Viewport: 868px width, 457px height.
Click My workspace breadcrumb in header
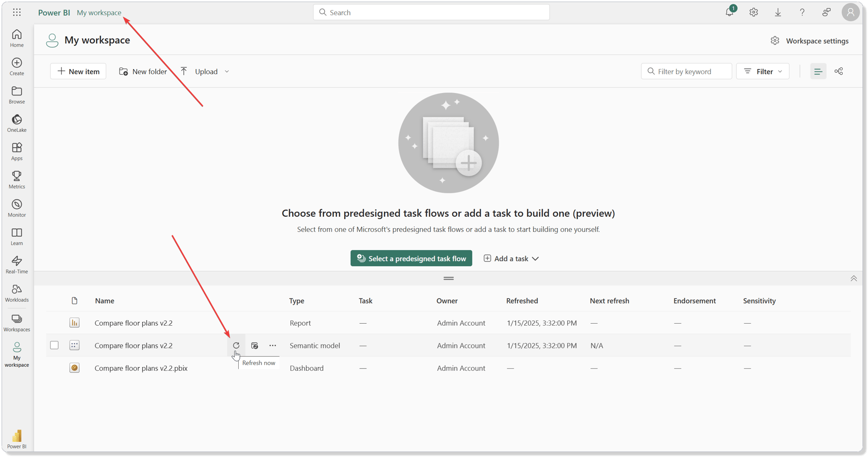click(x=99, y=13)
